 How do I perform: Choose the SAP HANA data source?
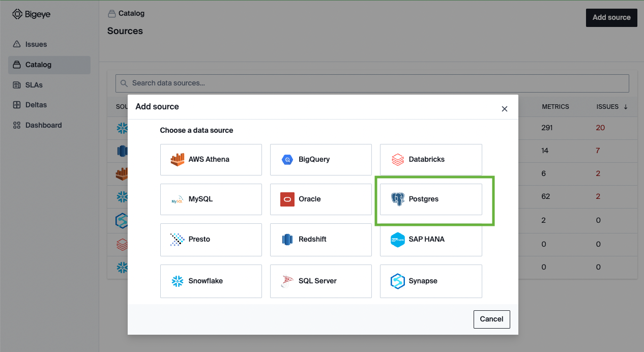point(431,239)
